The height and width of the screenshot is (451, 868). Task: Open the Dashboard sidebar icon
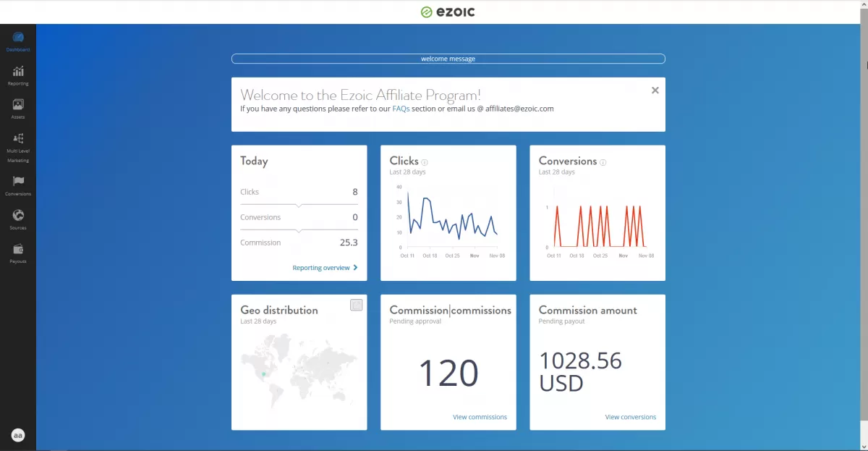(18, 37)
